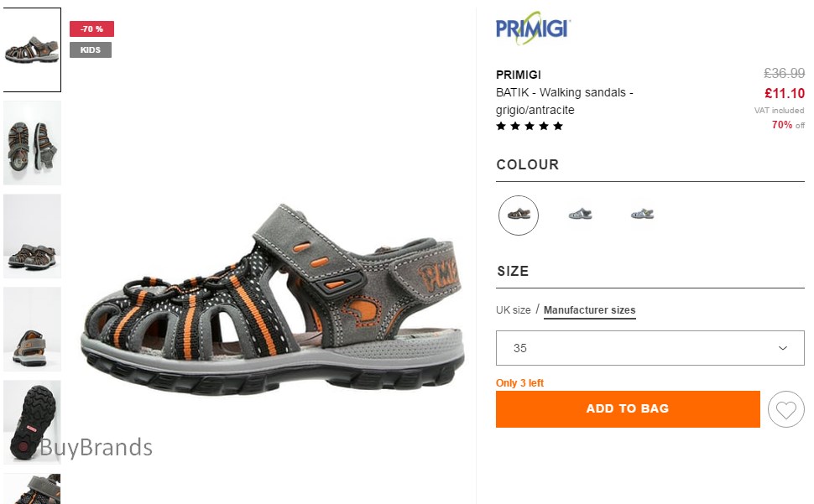This screenshot has height=504, width=814.
Task: Click the KIDS category badge
Action: [91, 49]
